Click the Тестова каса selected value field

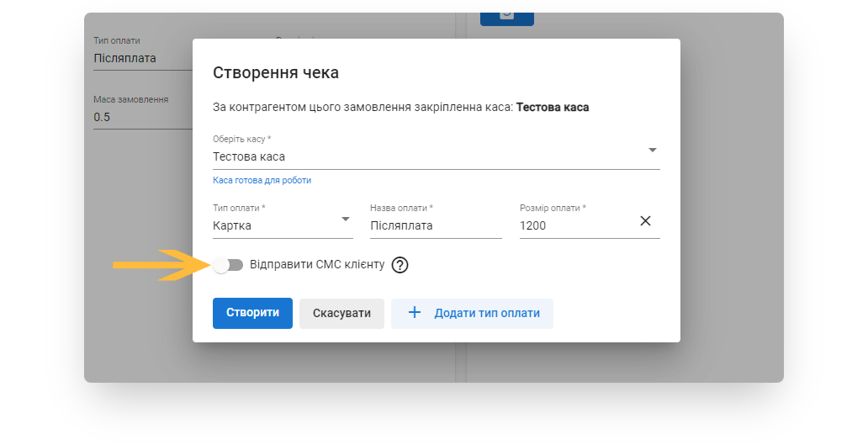point(421,156)
